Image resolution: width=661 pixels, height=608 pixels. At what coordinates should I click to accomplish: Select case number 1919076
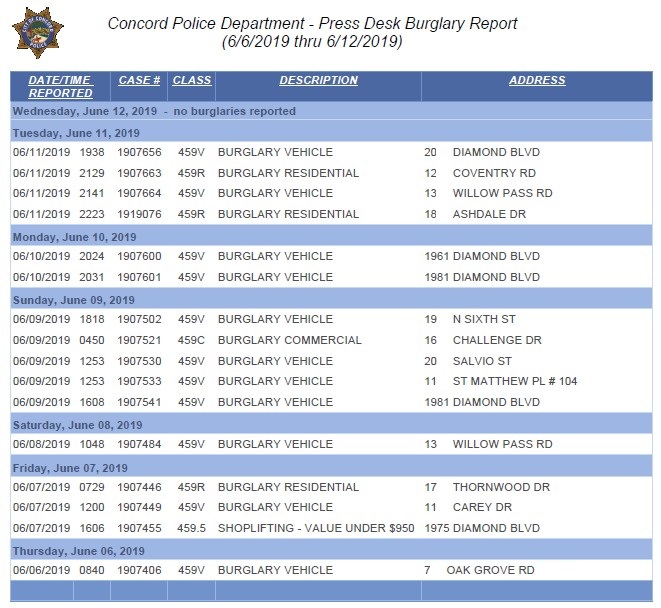(139, 215)
